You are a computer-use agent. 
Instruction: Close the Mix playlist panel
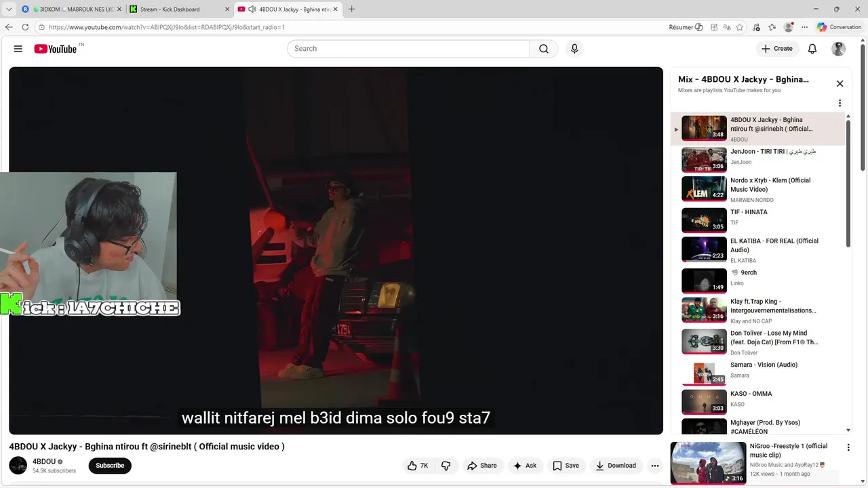[840, 83]
